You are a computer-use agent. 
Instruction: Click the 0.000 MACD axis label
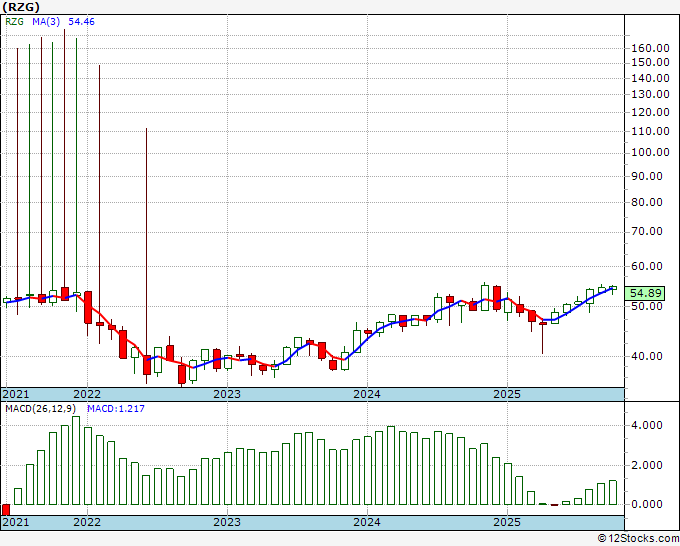(x=647, y=504)
